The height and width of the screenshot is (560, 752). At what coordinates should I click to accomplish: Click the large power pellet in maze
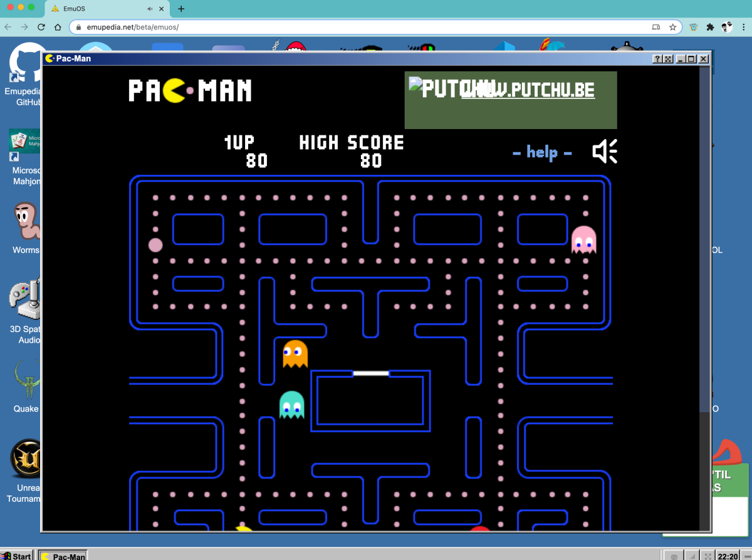click(x=155, y=246)
